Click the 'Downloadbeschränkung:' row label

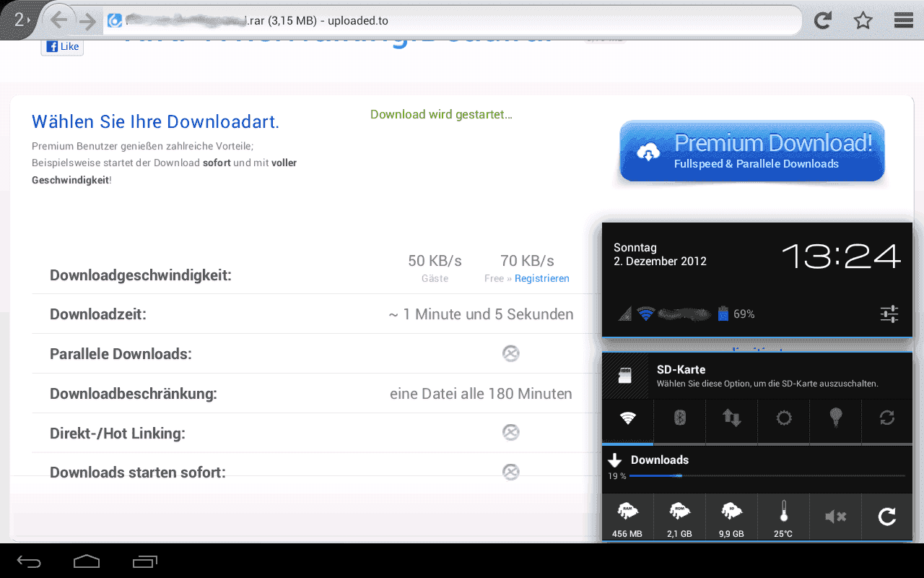tap(134, 394)
